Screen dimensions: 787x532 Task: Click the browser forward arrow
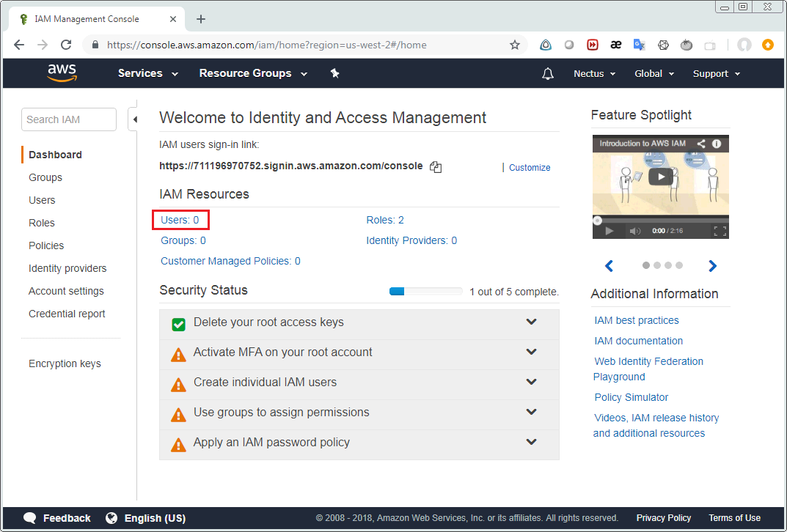pos(43,45)
